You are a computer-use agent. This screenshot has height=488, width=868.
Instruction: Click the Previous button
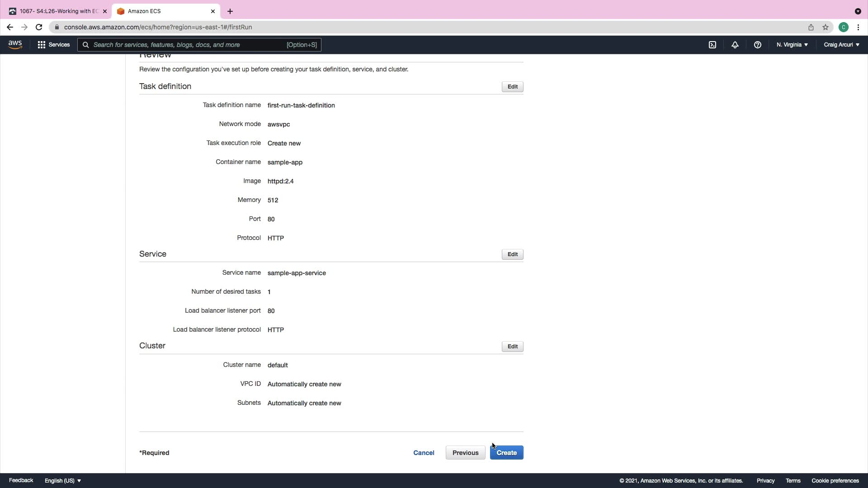pos(465,453)
